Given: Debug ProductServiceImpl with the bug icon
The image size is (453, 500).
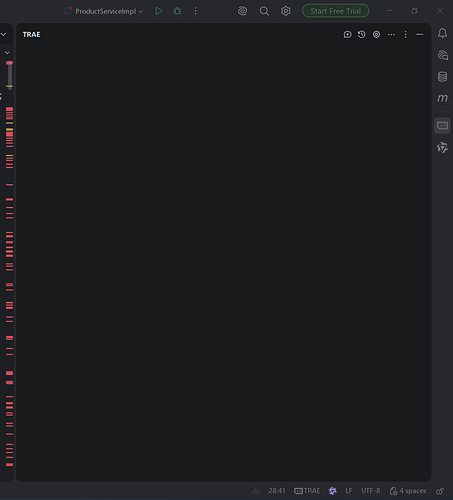Looking at the screenshot, I should [177, 11].
